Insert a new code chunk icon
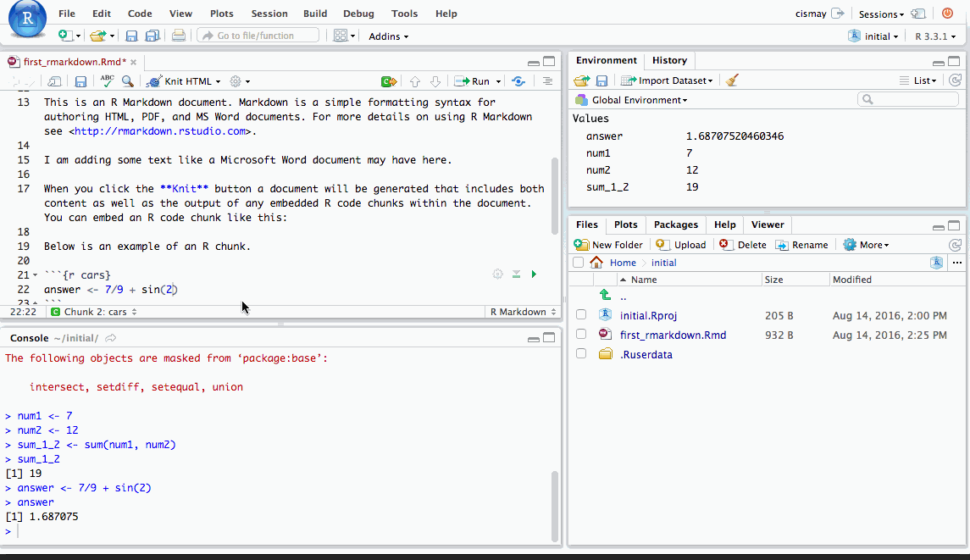 point(388,81)
